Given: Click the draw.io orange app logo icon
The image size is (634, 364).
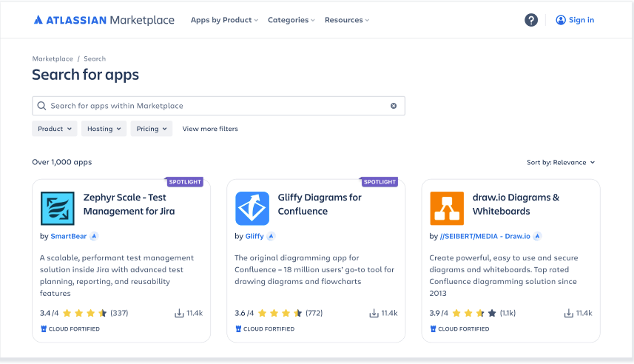Looking at the screenshot, I should 447,208.
